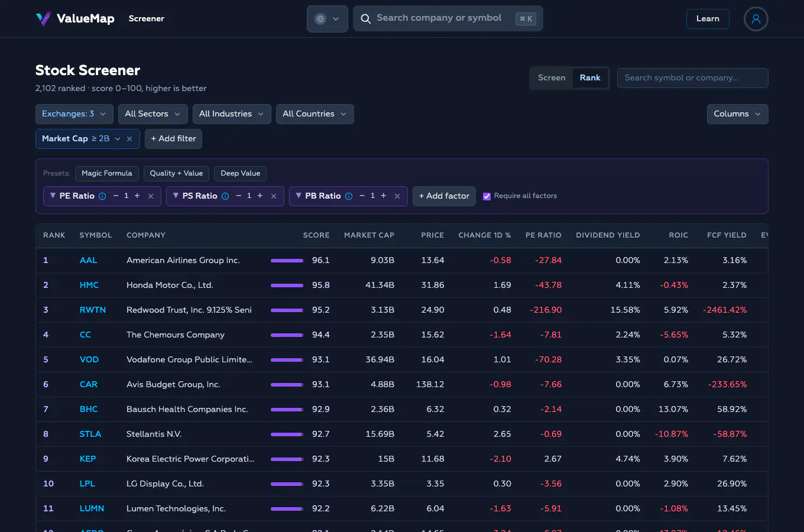This screenshot has width=804, height=532.
Task: Open the VOD symbol link
Action: 89,360
